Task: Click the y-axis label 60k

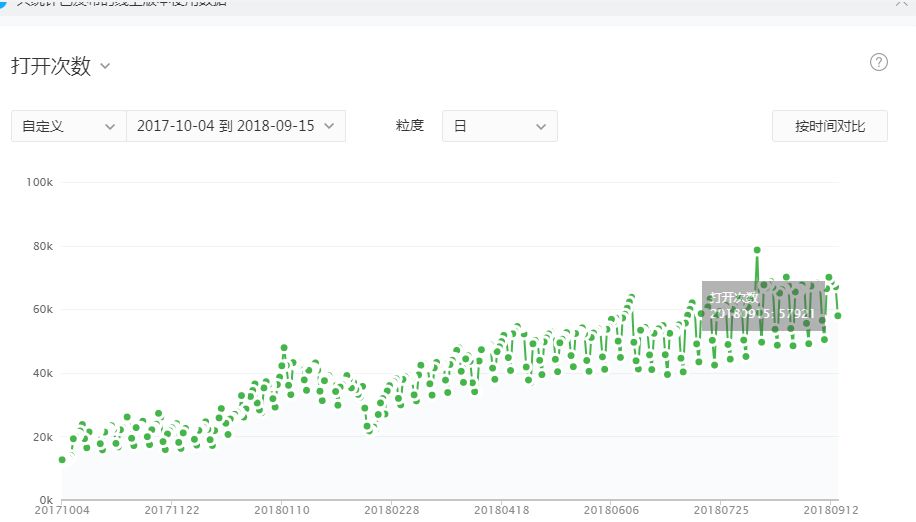Action: click(x=43, y=309)
